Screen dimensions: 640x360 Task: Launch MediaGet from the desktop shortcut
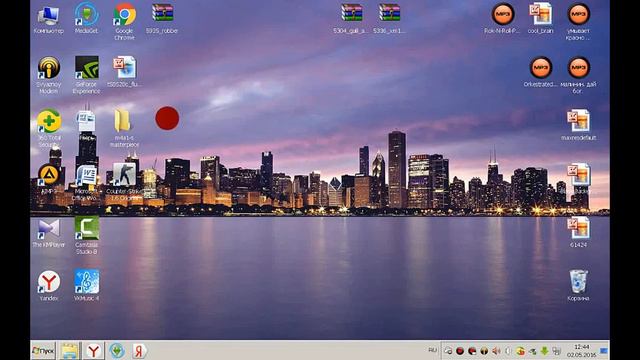(86, 19)
